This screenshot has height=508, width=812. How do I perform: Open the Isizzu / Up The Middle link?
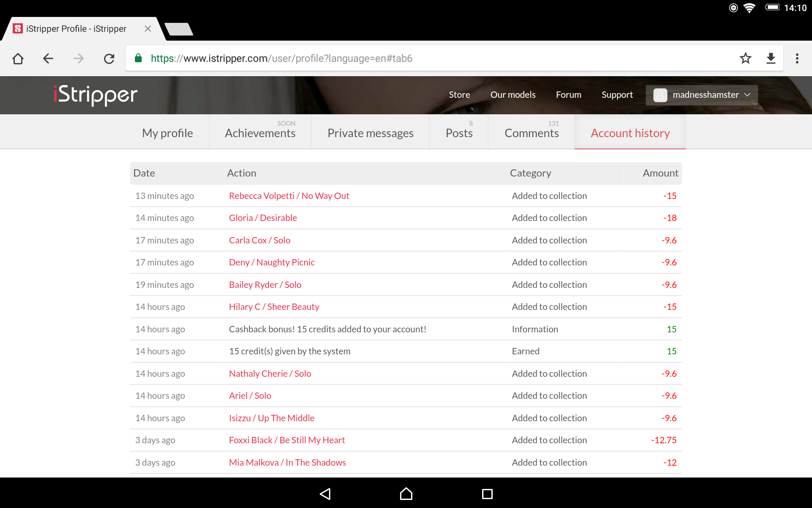tap(272, 418)
